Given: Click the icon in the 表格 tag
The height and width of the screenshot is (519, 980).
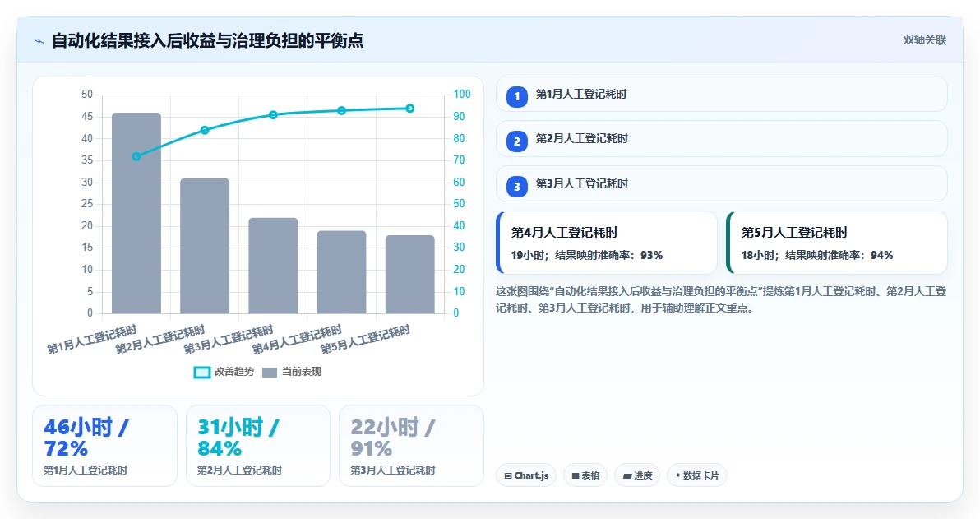Looking at the screenshot, I should (576, 476).
